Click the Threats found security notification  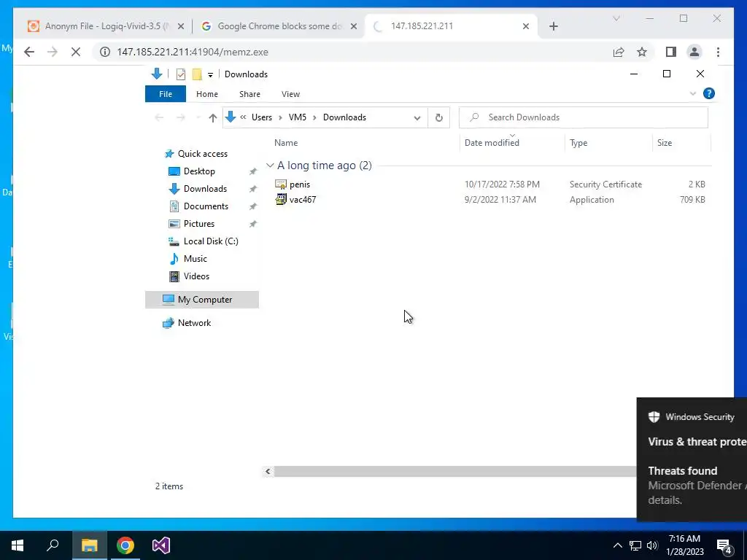point(692,459)
